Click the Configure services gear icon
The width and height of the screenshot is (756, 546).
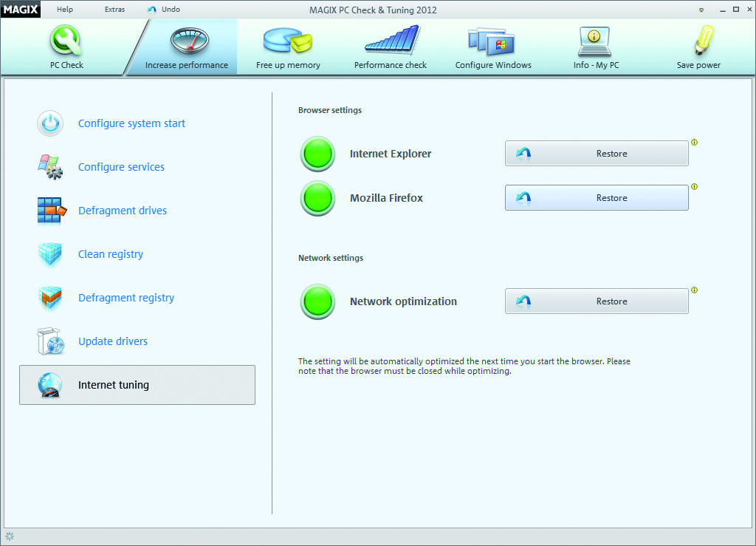(x=50, y=167)
